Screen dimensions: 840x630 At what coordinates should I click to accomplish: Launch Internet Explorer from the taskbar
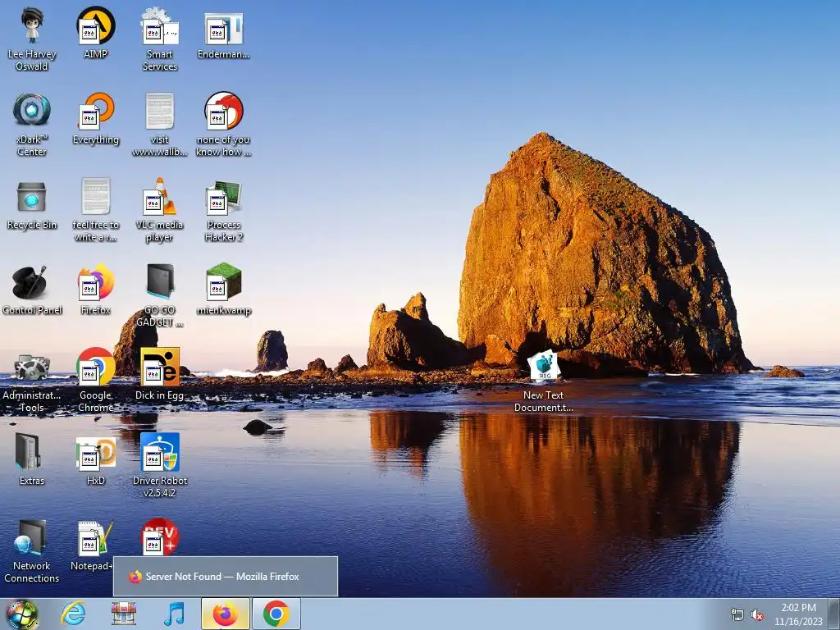click(x=73, y=614)
